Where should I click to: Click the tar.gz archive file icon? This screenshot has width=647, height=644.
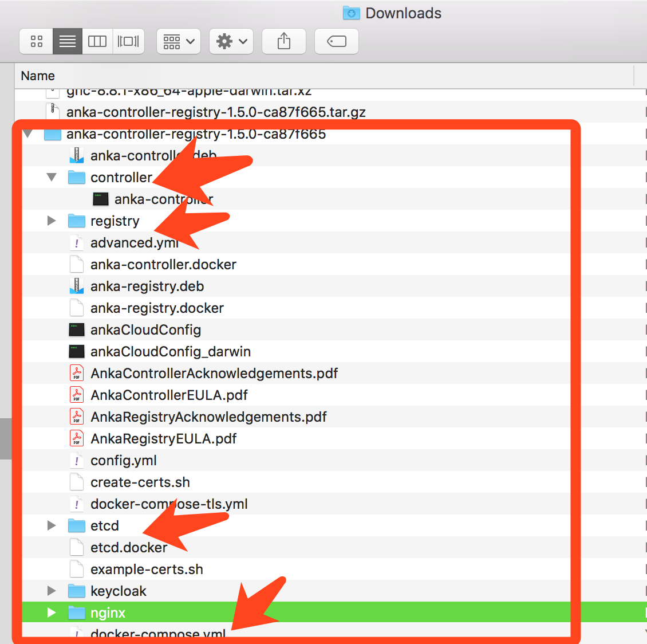click(53, 112)
